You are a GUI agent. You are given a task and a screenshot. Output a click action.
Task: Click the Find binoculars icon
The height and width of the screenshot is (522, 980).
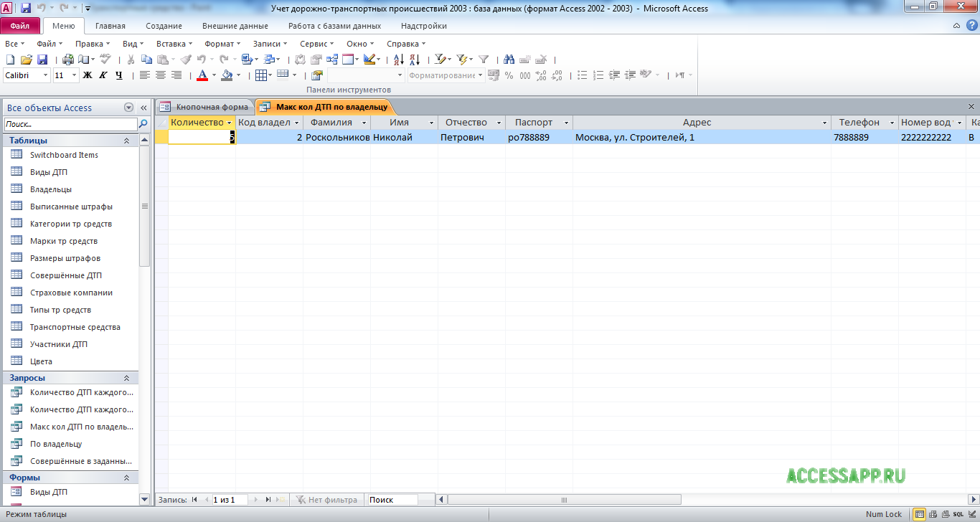click(509, 60)
